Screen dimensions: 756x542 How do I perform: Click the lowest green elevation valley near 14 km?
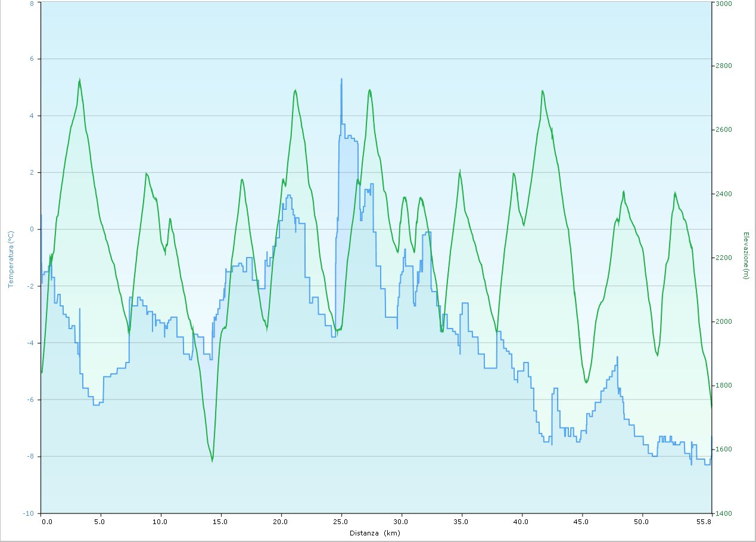point(212,460)
